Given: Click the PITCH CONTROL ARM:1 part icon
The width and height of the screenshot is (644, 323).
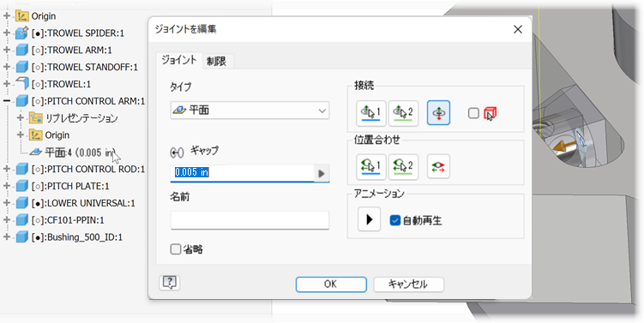Looking at the screenshot, I should tap(21, 101).
